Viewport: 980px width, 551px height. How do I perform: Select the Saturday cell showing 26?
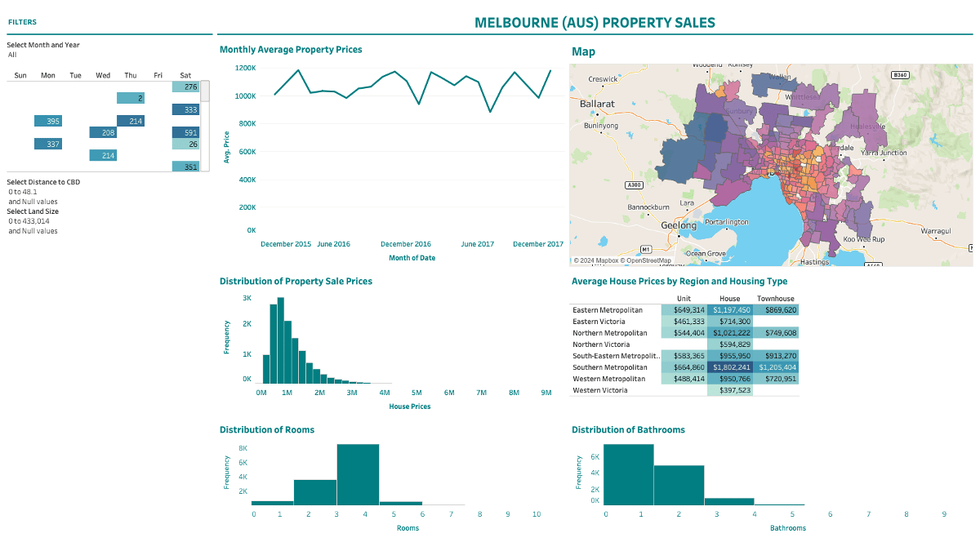(185, 144)
